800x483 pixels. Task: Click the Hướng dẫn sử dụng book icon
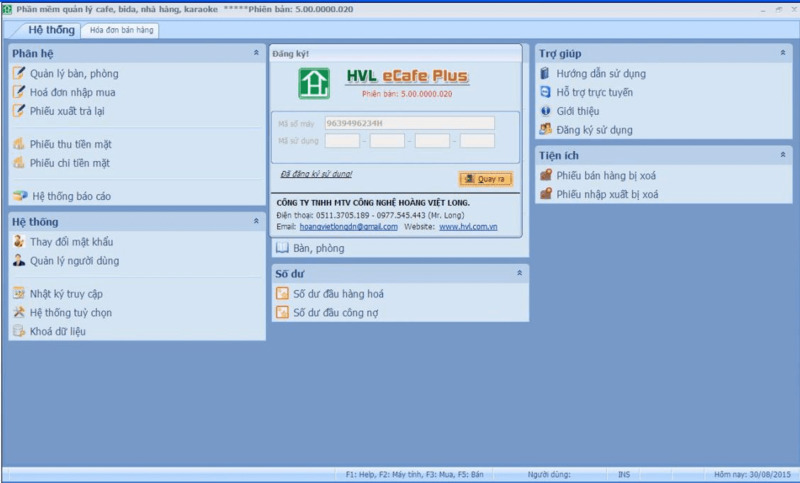(545, 73)
